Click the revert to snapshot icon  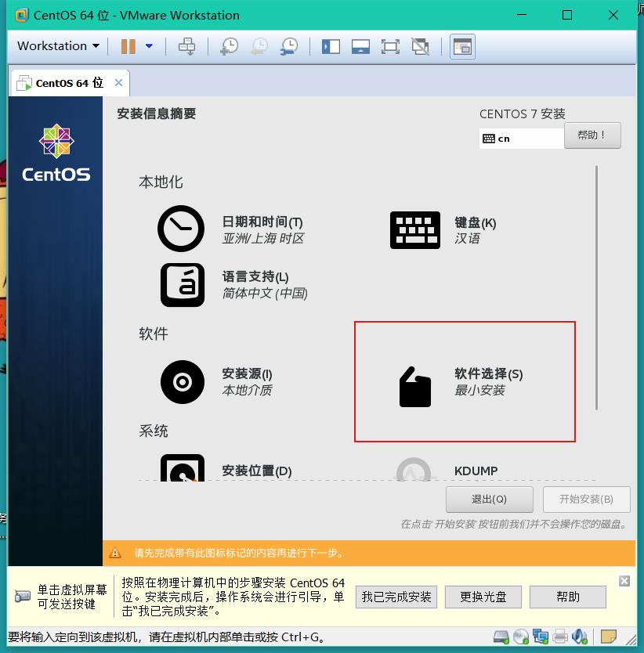coord(259,46)
